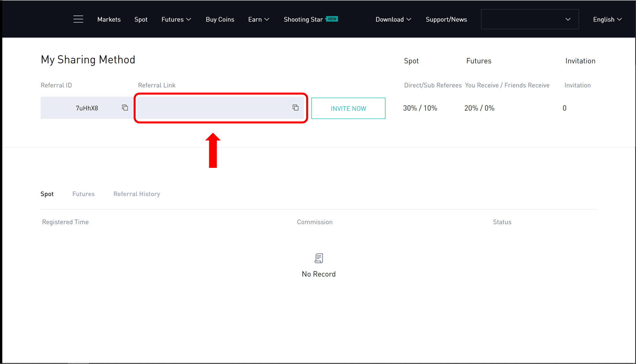Click the NEW badge near Shooting Star
Viewport: 636px width, 364px height.
pos(332,19)
